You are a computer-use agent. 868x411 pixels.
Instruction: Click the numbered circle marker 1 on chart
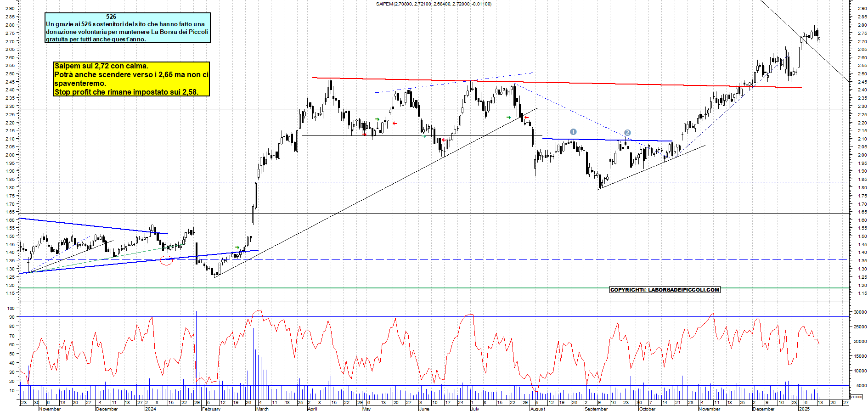coord(573,132)
